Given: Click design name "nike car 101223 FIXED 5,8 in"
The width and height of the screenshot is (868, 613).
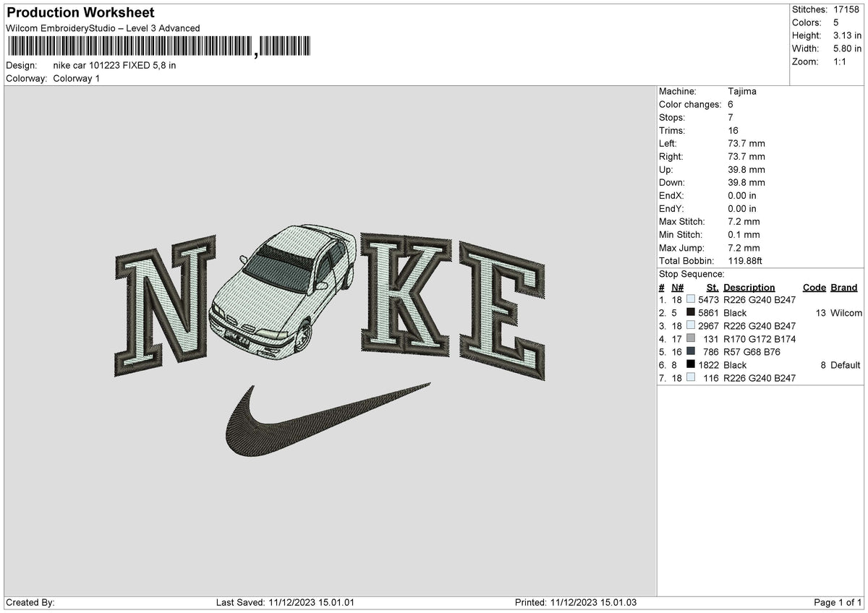Looking at the screenshot, I should point(114,65).
